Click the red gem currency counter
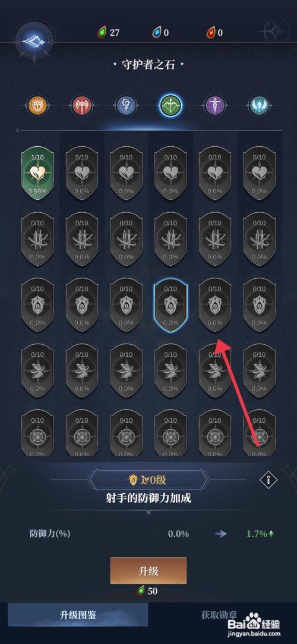 [x=214, y=33]
